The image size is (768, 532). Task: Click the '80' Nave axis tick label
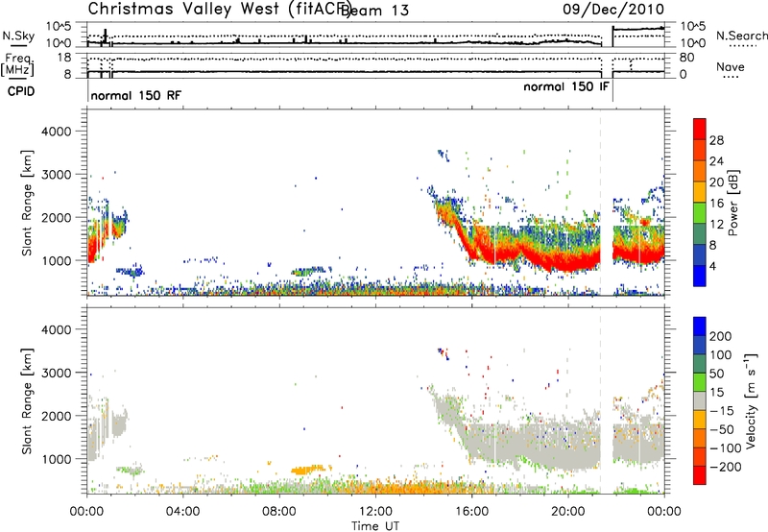click(x=686, y=58)
